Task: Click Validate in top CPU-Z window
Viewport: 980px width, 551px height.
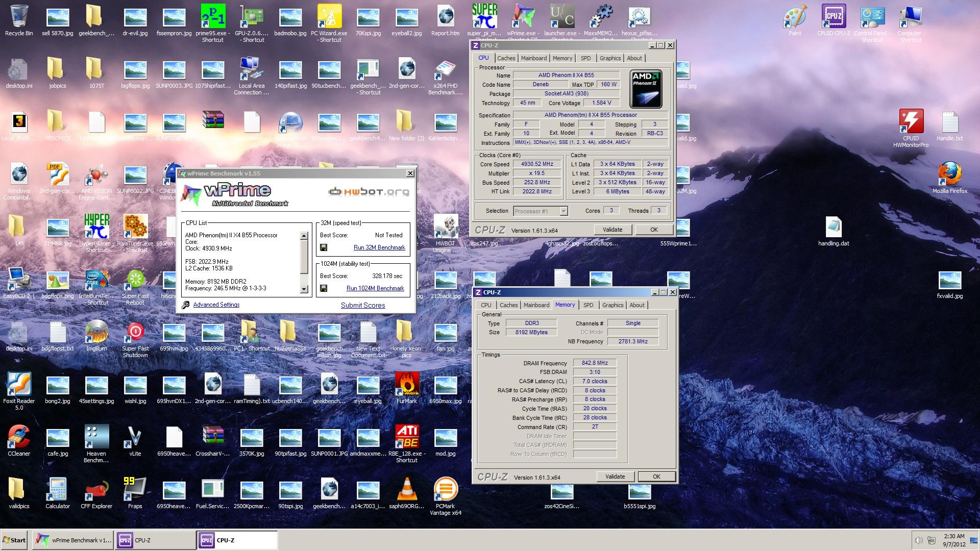Action: [x=612, y=230]
